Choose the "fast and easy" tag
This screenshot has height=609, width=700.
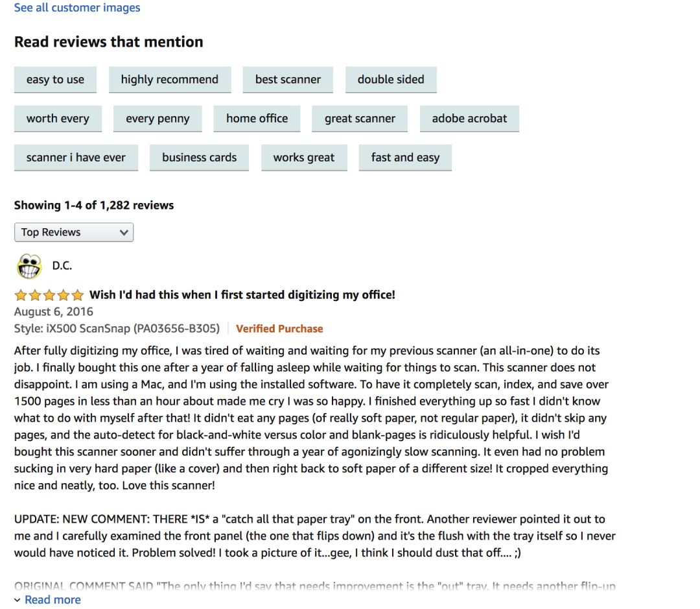(x=405, y=158)
